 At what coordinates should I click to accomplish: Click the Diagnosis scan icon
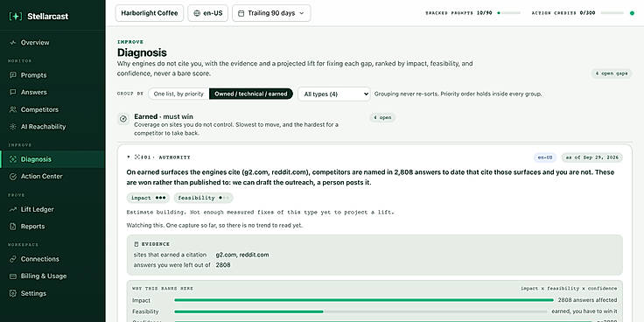tap(13, 159)
